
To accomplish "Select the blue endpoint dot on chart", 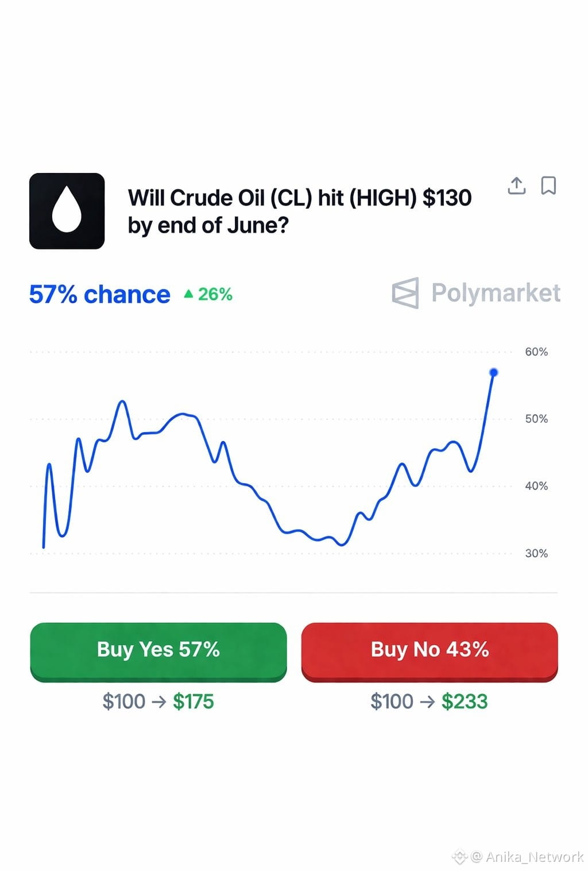I will (493, 372).
